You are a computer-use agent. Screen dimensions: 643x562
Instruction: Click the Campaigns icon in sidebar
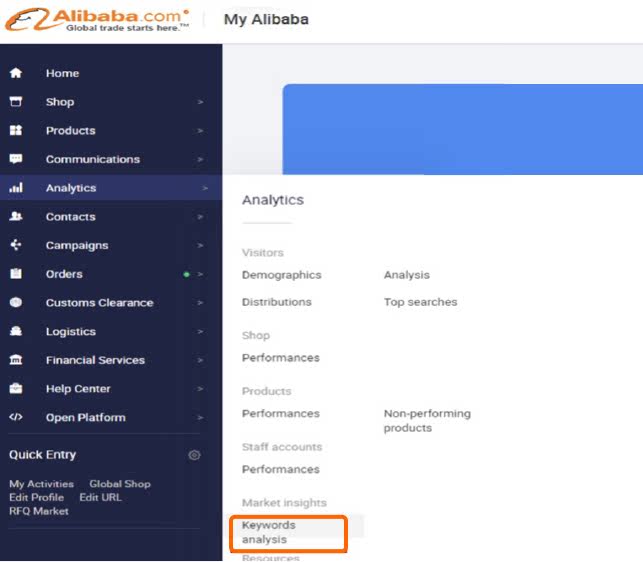16,245
